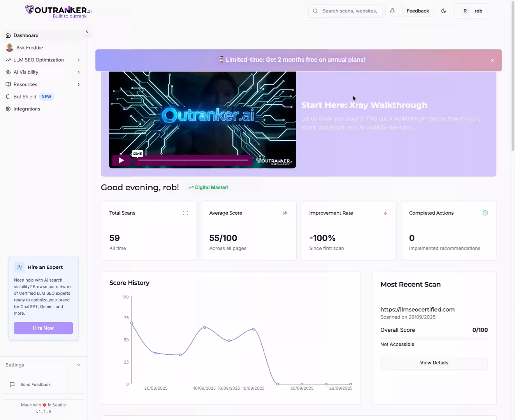The image size is (515, 420).
Task: Click the 29/09/2025 last data point
Action: click(x=350, y=384)
